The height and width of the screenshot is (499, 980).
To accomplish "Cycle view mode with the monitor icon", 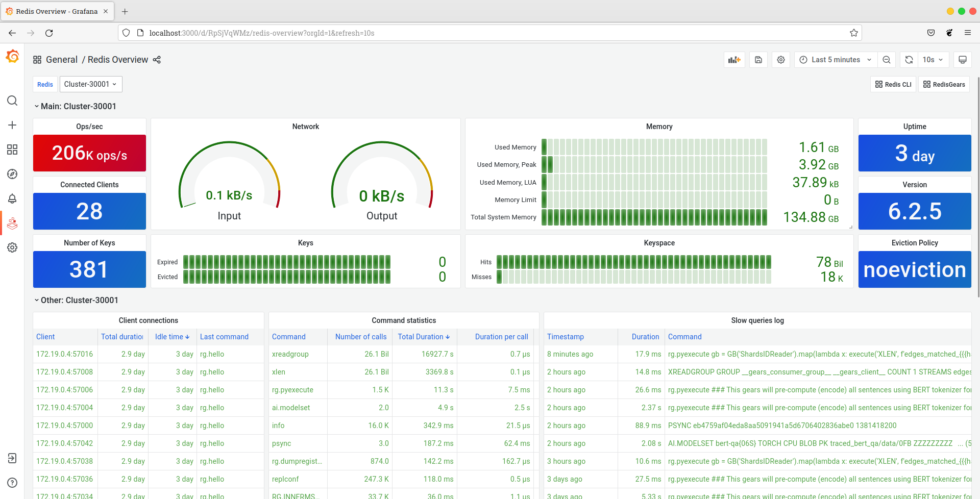I will coord(963,60).
